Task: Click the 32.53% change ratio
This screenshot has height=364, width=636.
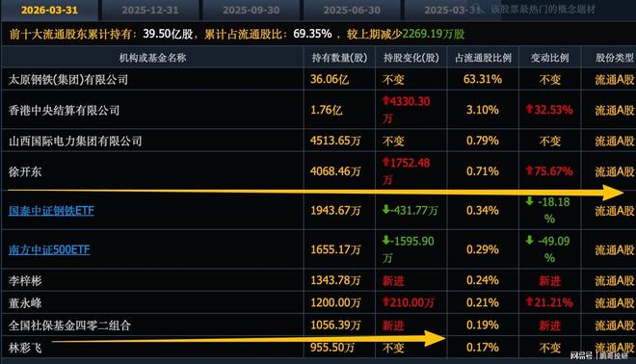Action: click(x=549, y=110)
